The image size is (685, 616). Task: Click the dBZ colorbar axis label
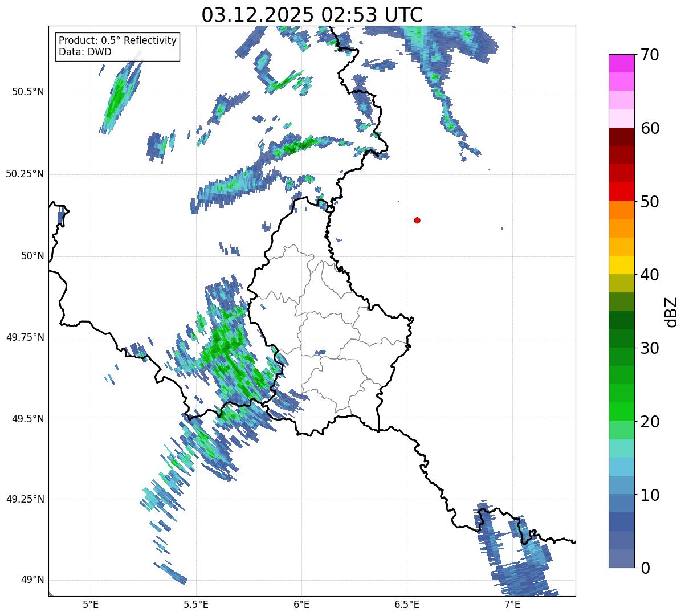pyautogui.click(x=671, y=312)
